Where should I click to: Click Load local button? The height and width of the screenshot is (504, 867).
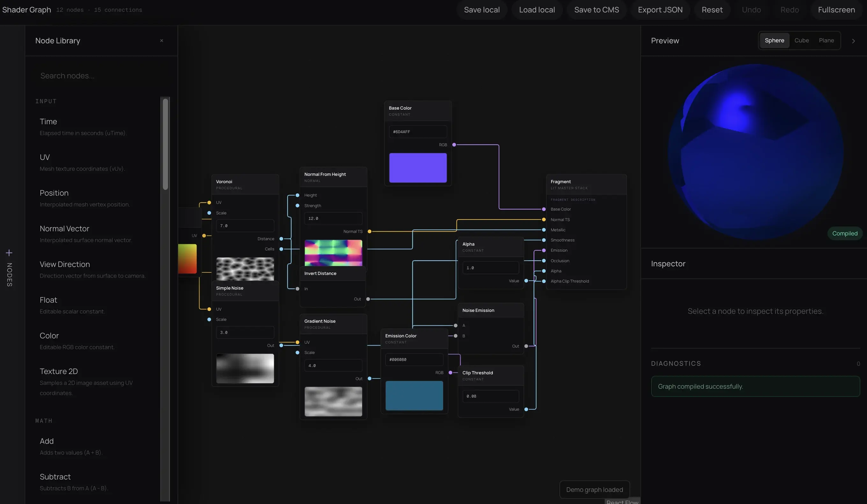[x=537, y=10]
